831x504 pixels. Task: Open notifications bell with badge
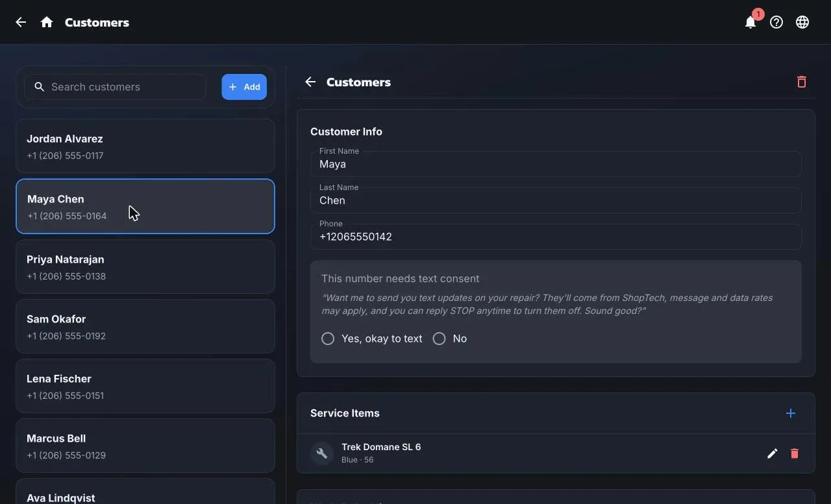(x=751, y=21)
